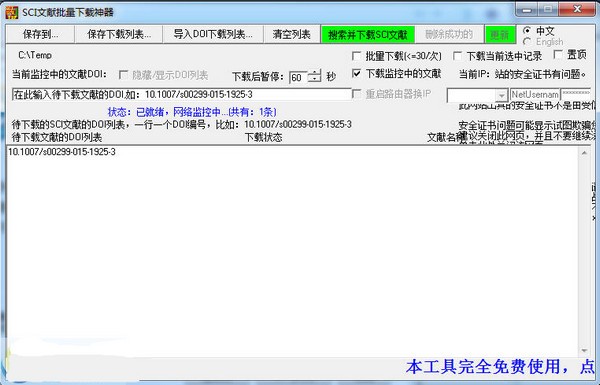Click the 下载状态 column header
This screenshot has width=600, height=385.
coord(264,137)
